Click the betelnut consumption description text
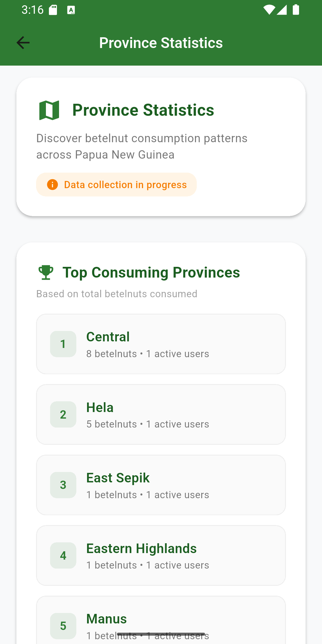Image resolution: width=322 pixels, height=644 pixels. (142, 146)
